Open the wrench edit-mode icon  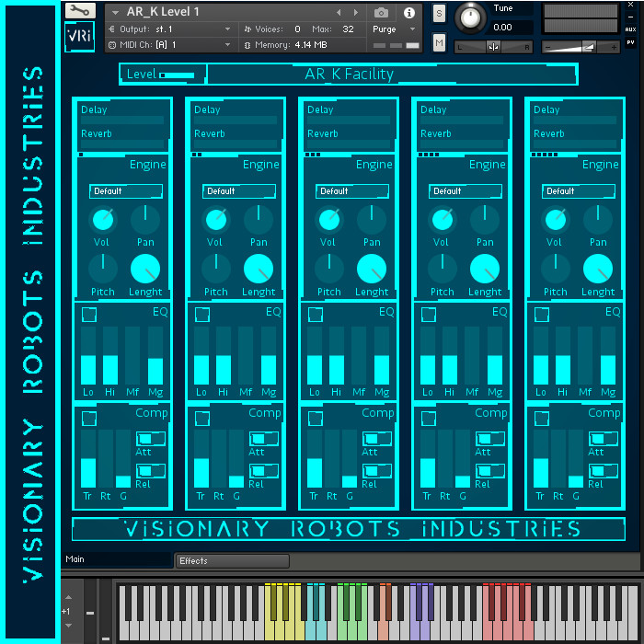point(80,10)
